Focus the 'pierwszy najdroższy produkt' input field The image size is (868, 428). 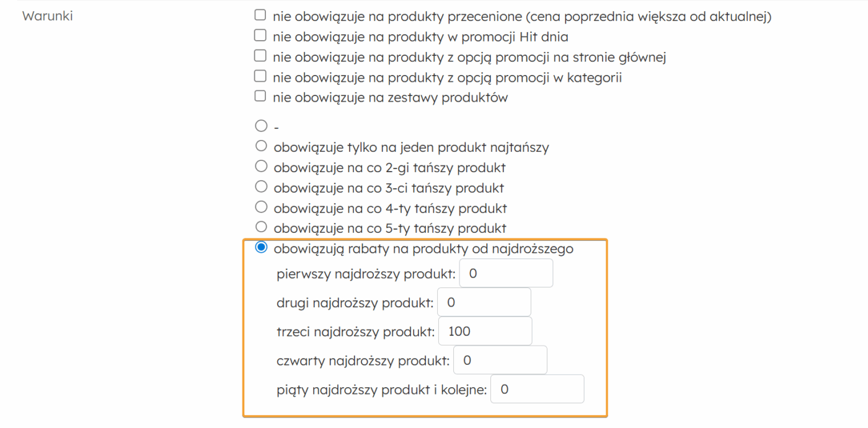[x=506, y=273]
